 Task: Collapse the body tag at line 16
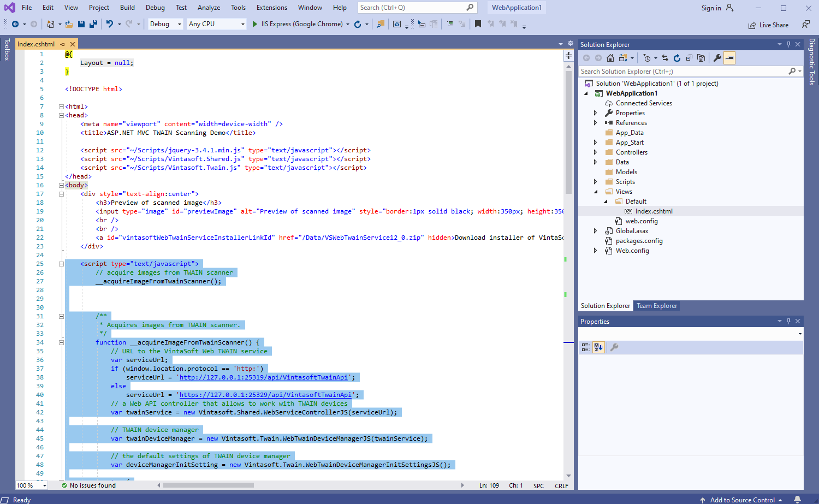61,185
